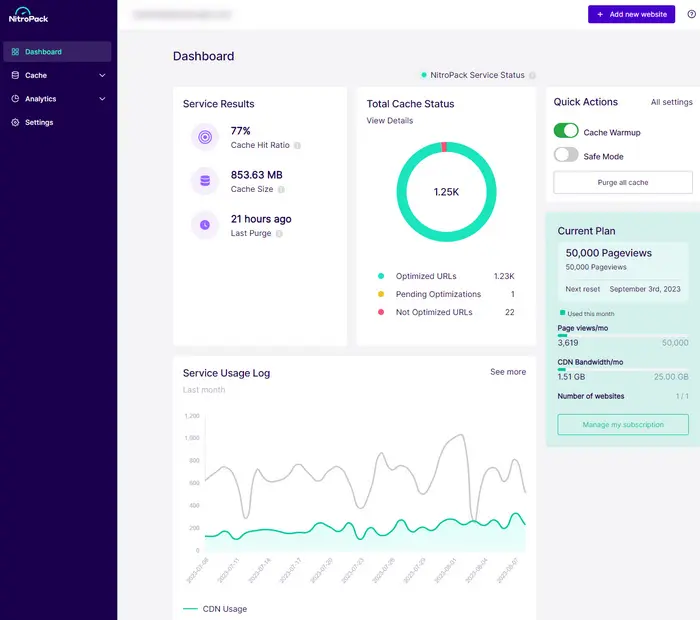Click info icon next to Last Purge

click(279, 234)
